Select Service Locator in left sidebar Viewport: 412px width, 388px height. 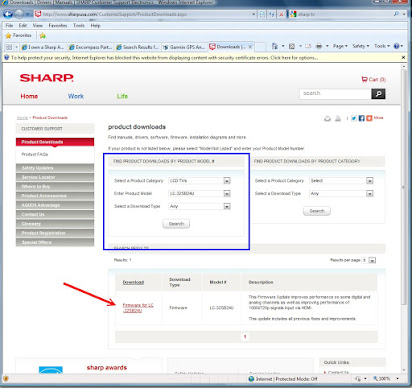55,177
